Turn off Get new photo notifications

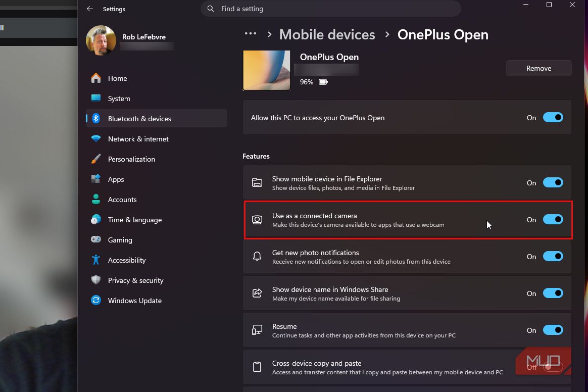click(553, 256)
